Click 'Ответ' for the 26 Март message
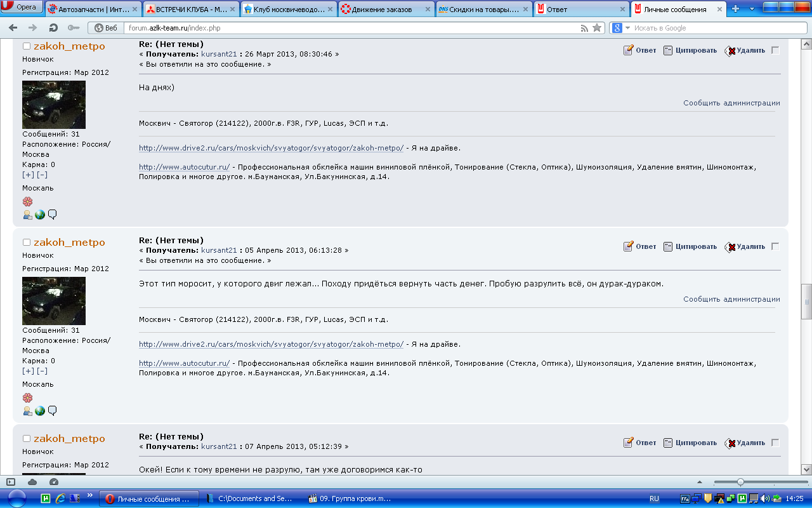Image resolution: width=812 pixels, height=508 pixels. [x=640, y=50]
